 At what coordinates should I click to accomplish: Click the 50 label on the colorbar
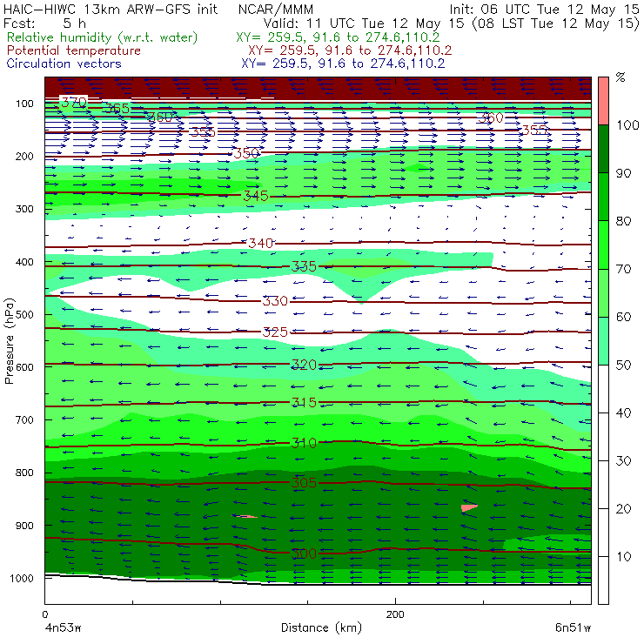(623, 366)
